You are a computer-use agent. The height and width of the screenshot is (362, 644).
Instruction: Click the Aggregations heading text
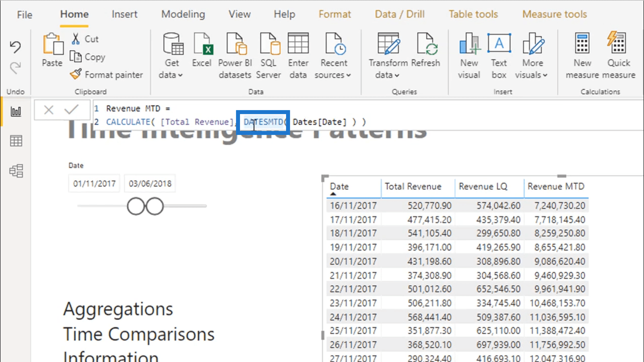118,309
